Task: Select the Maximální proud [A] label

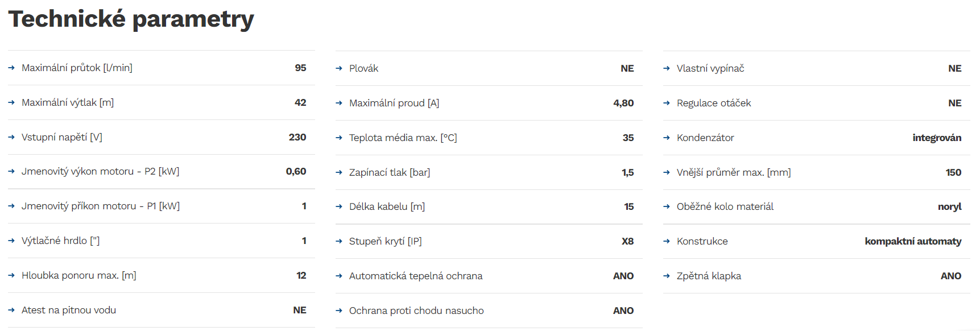Action: tap(394, 103)
